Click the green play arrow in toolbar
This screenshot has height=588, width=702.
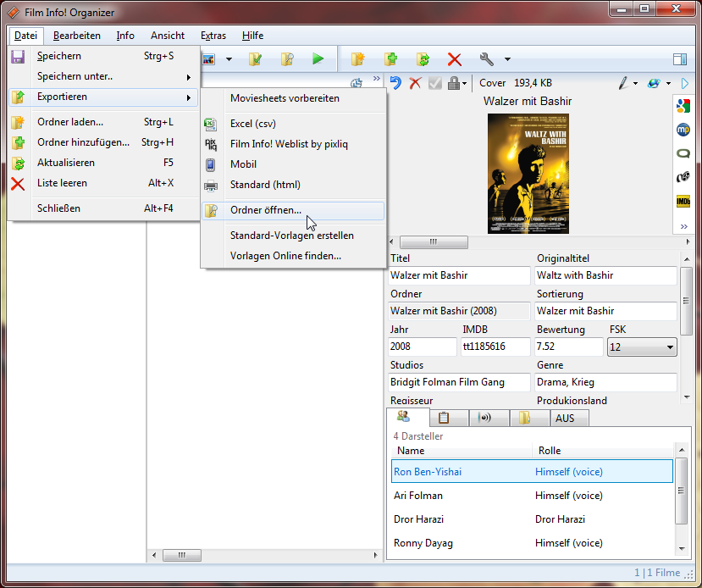click(318, 58)
